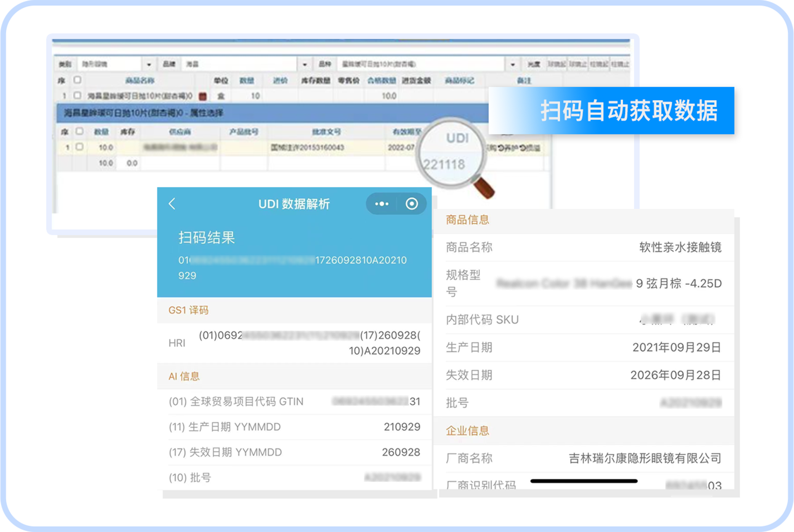Image resolution: width=794 pixels, height=532 pixels.
Task: Click the 属性选择 blue title bar
Action: pyautogui.click(x=273, y=113)
